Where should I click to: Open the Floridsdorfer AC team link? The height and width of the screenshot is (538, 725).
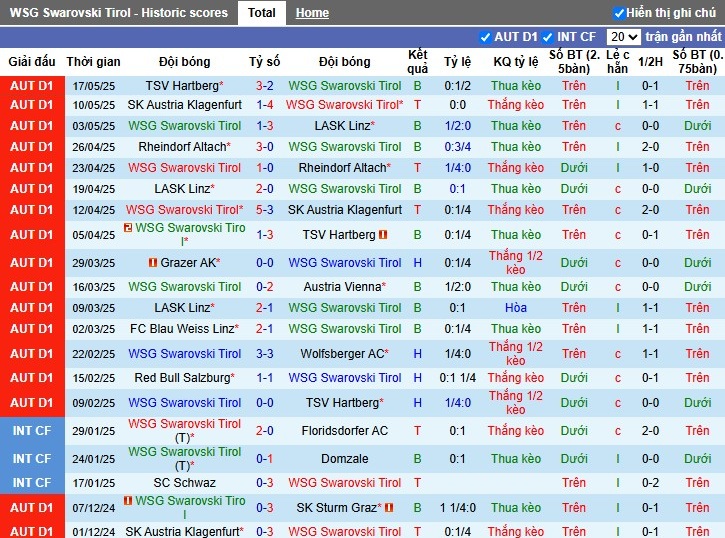(344, 431)
